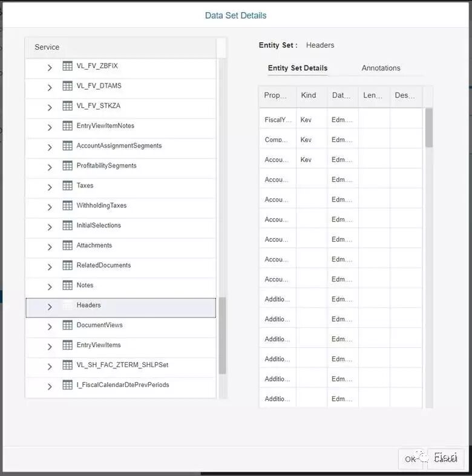Open the Entity Set Details tab

(298, 68)
